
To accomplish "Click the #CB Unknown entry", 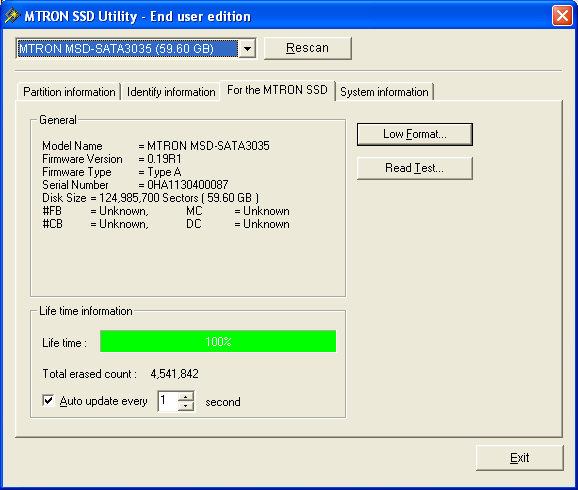I will tap(95, 224).
